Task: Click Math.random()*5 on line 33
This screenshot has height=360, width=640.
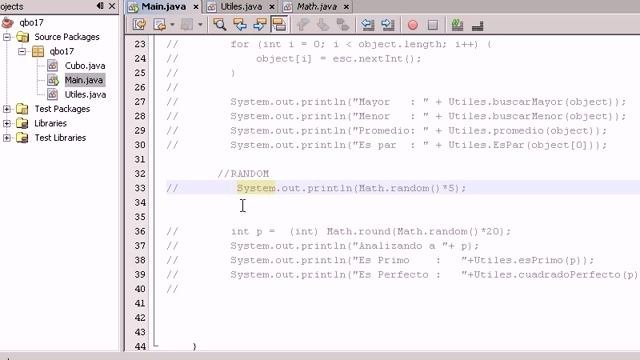Action: click(407, 188)
